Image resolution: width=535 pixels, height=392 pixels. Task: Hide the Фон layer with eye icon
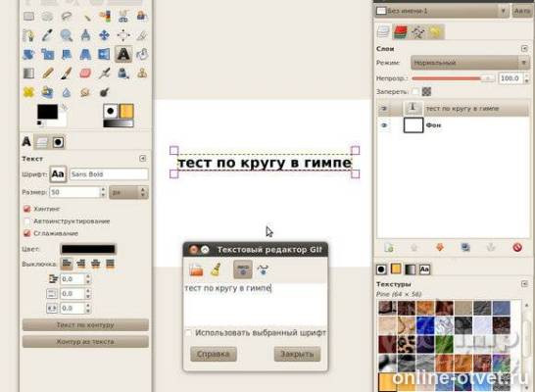click(x=384, y=125)
